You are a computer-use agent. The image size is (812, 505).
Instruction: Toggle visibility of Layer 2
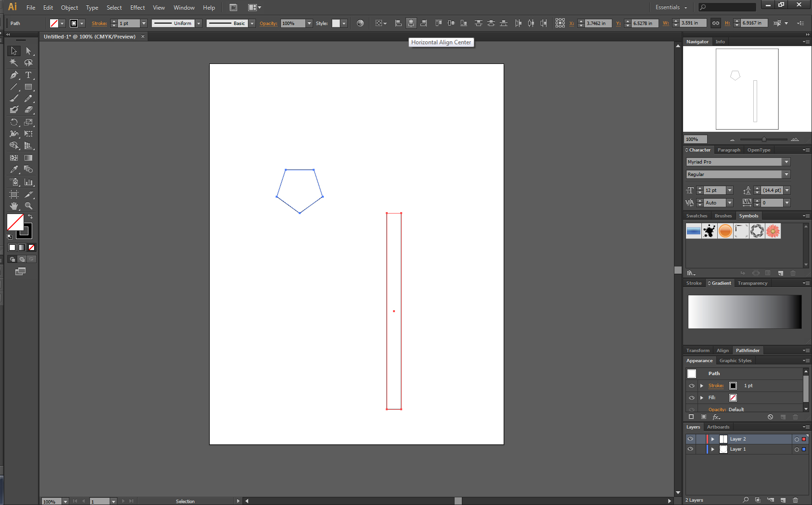pos(690,439)
